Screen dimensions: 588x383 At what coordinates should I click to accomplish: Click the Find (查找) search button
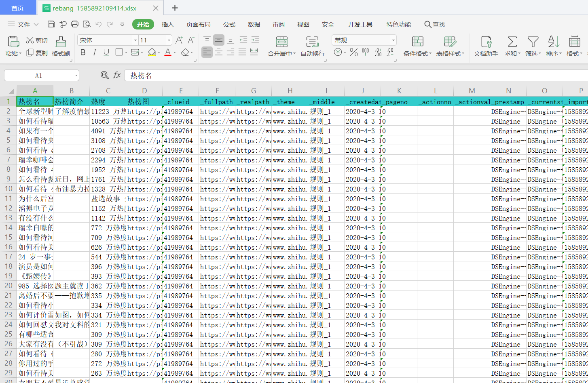(x=435, y=24)
